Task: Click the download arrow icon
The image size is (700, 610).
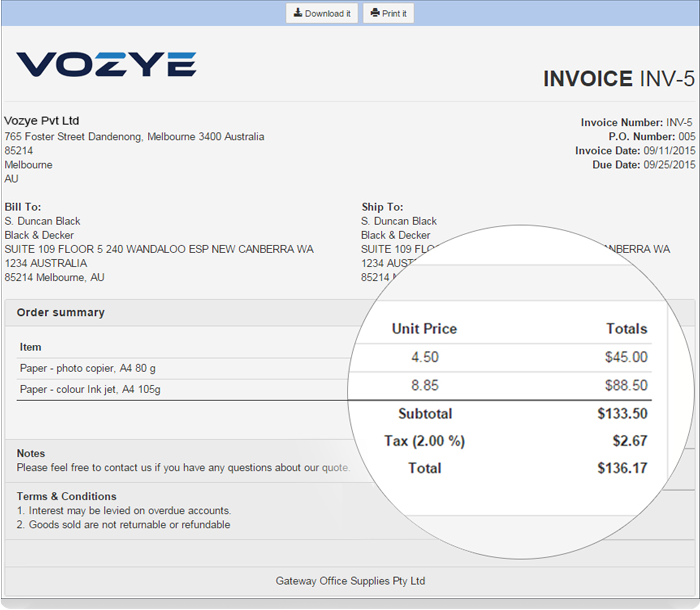Action: [298, 13]
